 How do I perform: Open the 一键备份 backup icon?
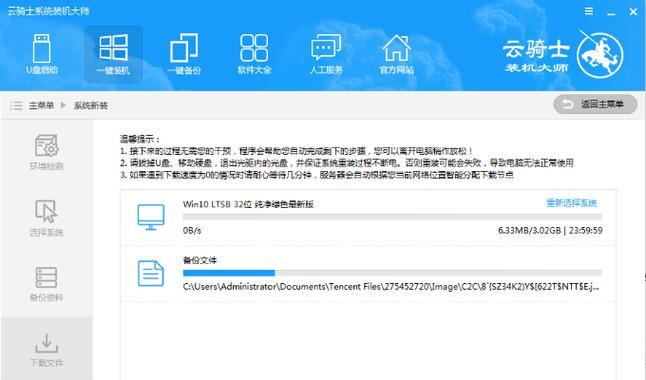(184, 48)
